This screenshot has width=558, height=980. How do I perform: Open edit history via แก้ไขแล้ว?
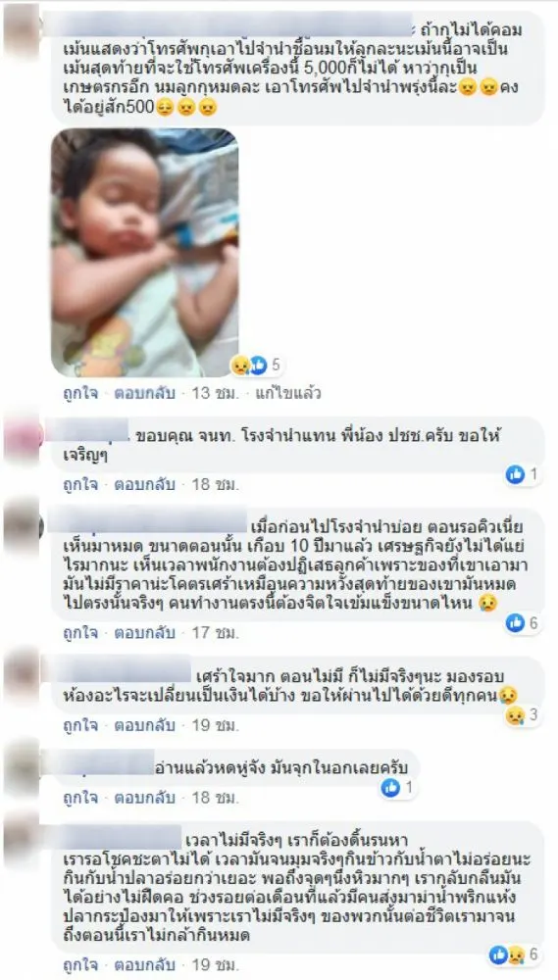tap(288, 394)
